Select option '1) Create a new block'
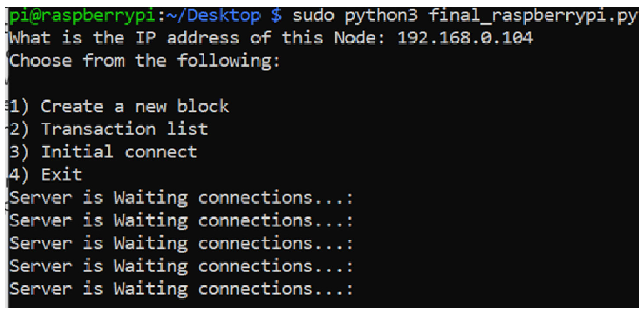Image resolution: width=644 pixels, height=313 pixels. tap(119, 107)
